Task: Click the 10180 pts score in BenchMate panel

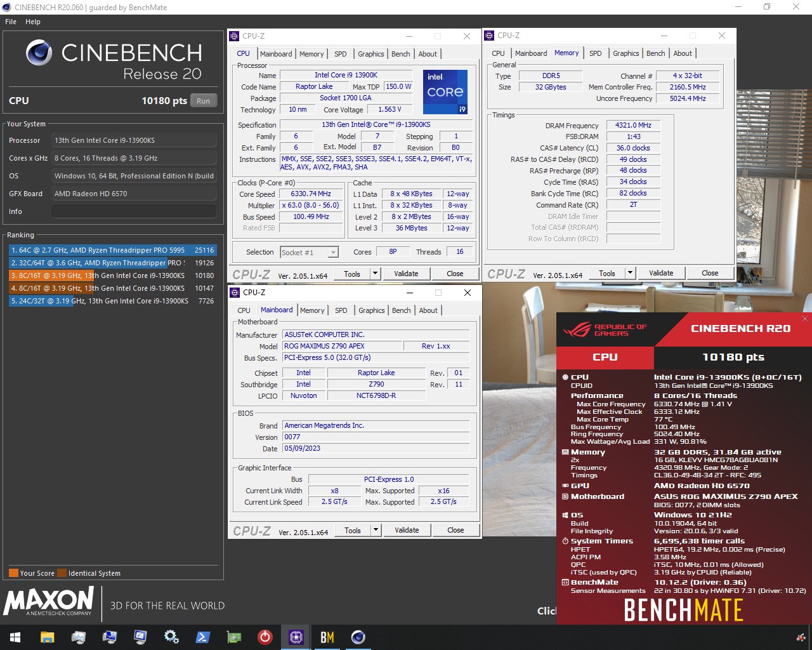Action: [733, 357]
